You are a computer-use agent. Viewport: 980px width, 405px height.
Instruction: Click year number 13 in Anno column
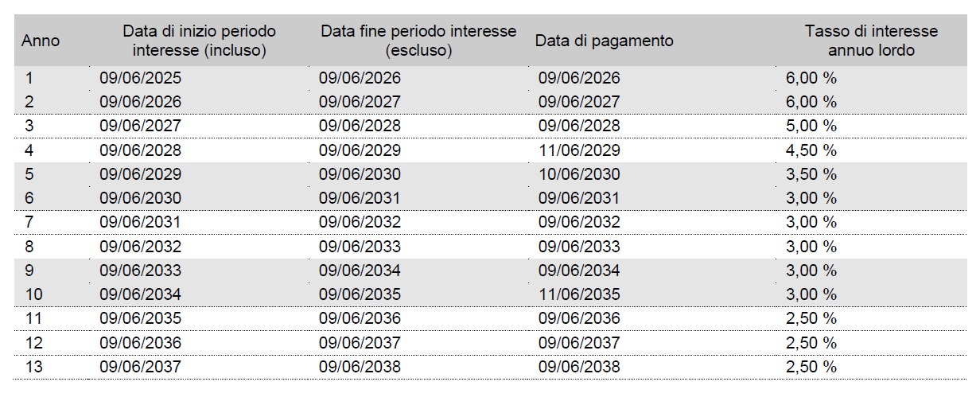pos(33,367)
